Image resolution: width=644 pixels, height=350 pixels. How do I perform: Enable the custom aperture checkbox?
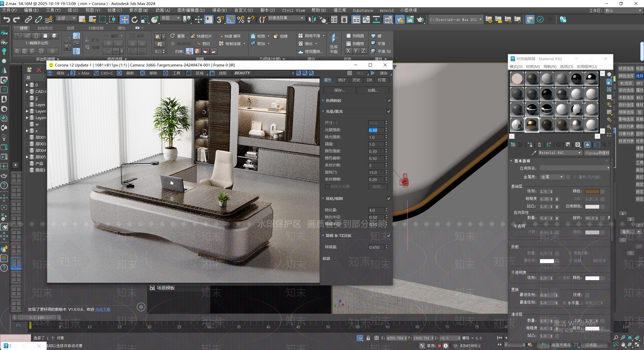tap(327, 187)
